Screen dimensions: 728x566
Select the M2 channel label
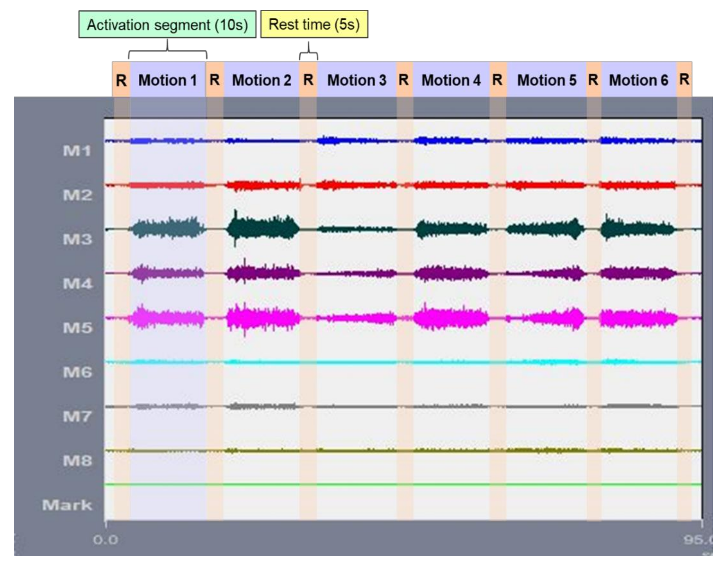78,195
